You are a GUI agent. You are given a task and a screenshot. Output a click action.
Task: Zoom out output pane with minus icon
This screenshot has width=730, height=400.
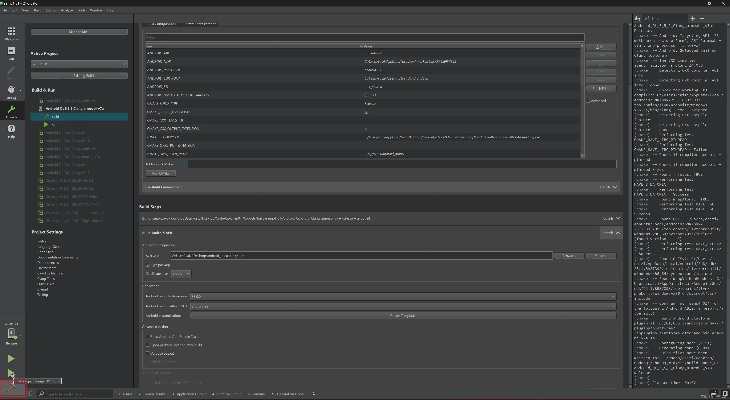point(703,19)
